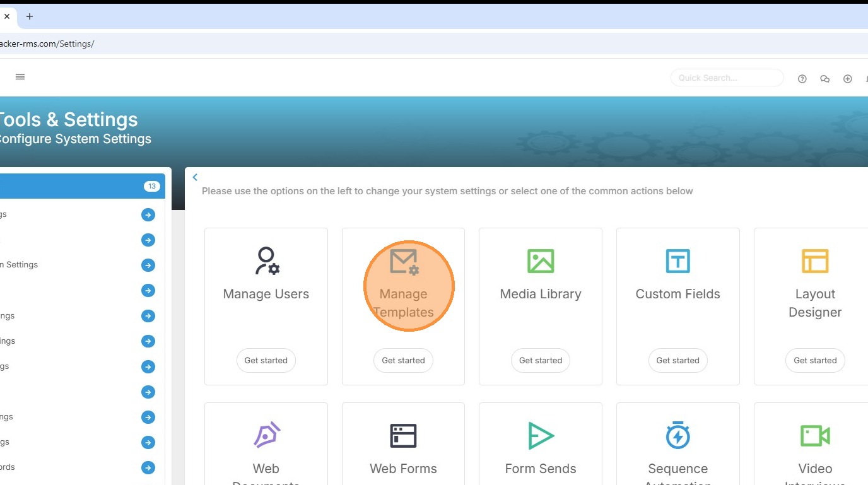Screen dimensions: 868x485
Task: Select the Custom Fields icon
Action: 677,260
